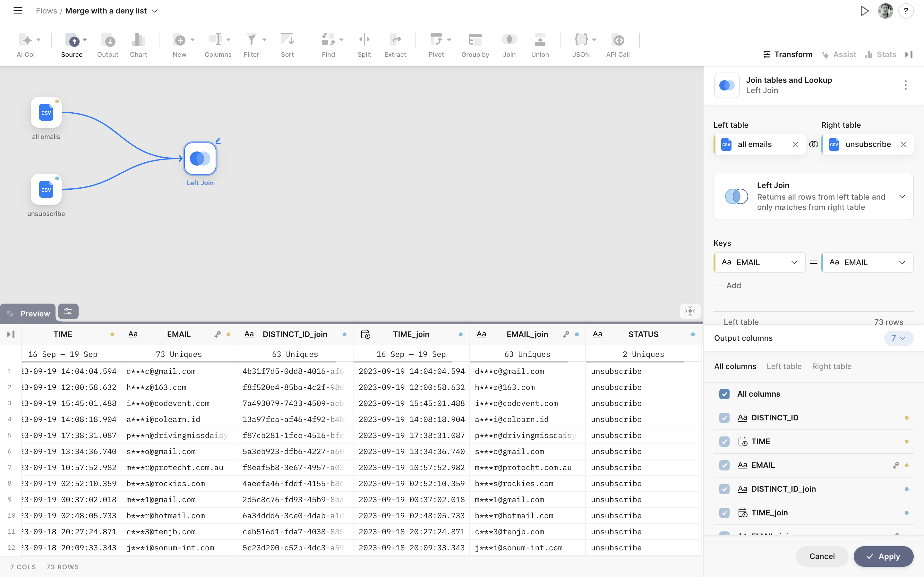Select the Union tool

540,40
